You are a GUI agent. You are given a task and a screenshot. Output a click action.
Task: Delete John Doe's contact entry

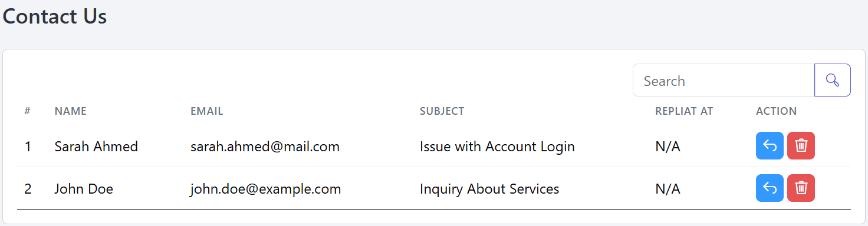tap(801, 188)
